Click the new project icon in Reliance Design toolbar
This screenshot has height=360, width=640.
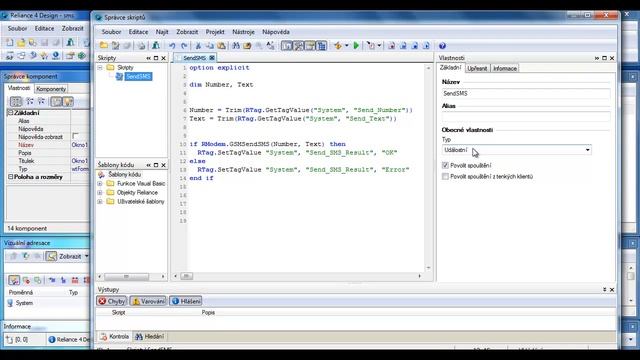[9, 42]
